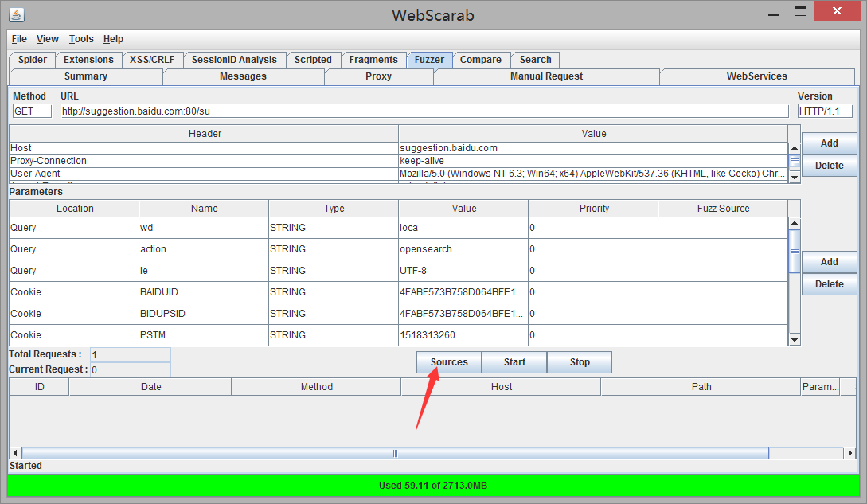Select the User-Agent header cell
This screenshot has width=867, height=504.
(204, 174)
